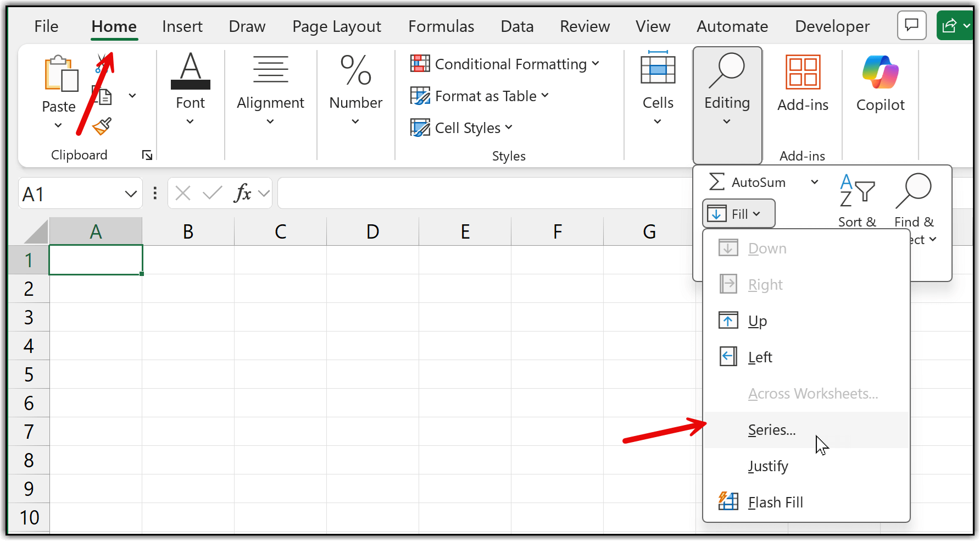Open the Copilot icon
Screen dimensions: 980x541
point(880,73)
